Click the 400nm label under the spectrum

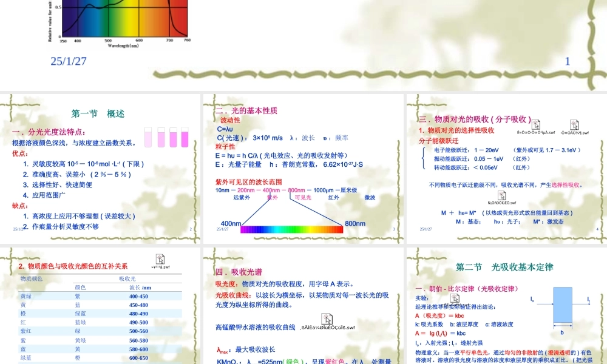pyautogui.click(x=231, y=223)
